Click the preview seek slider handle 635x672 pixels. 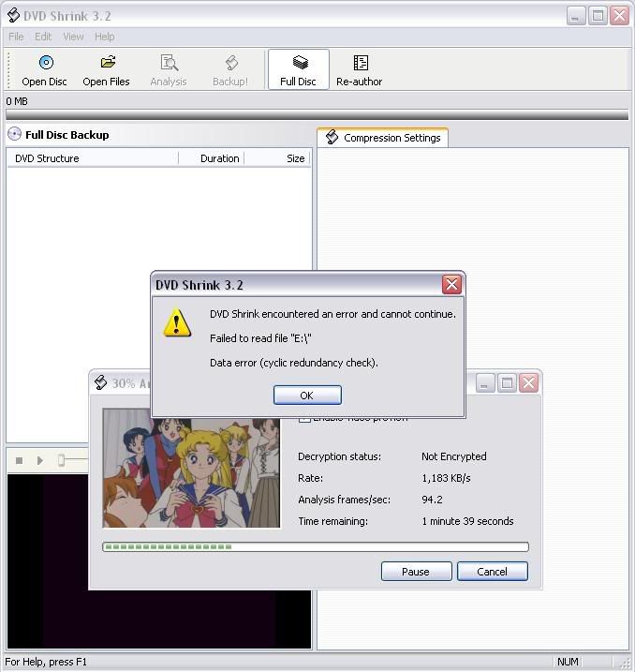click(x=61, y=460)
